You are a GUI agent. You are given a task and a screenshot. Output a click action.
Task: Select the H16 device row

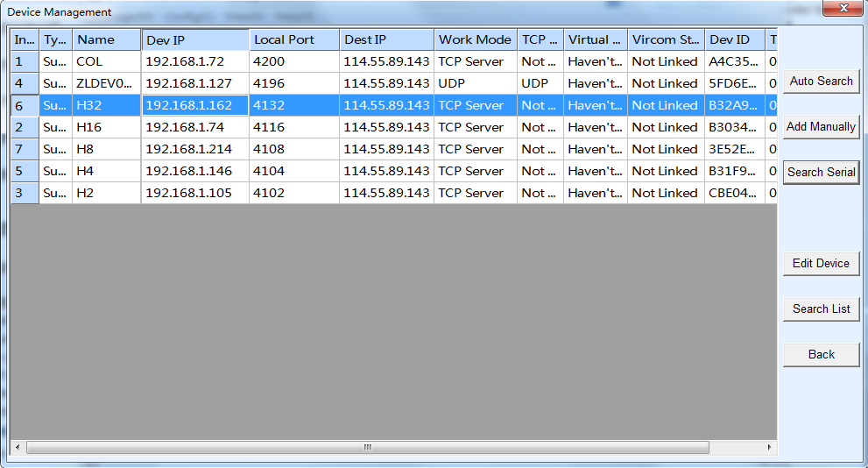105,128
